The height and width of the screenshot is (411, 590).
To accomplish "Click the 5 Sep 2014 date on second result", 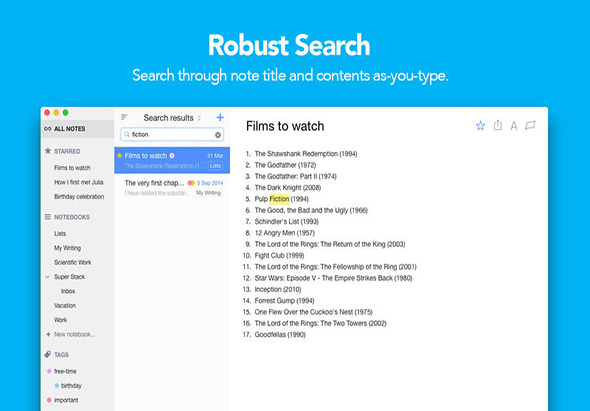I will [210, 183].
